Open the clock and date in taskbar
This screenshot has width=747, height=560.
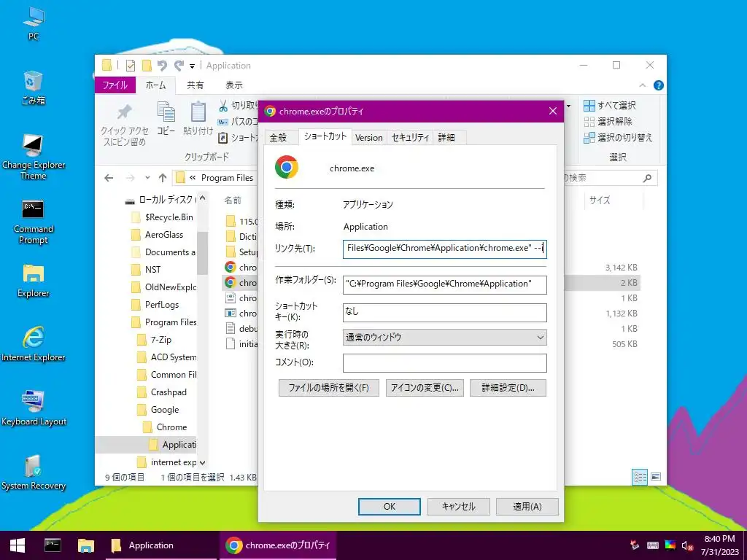click(719, 545)
